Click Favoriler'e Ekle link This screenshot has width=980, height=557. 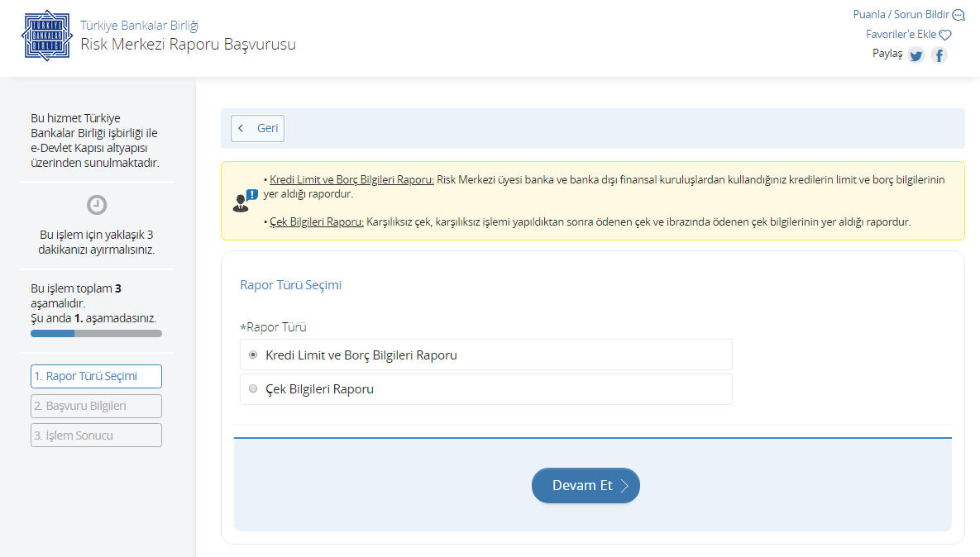pyautogui.click(x=901, y=35)
